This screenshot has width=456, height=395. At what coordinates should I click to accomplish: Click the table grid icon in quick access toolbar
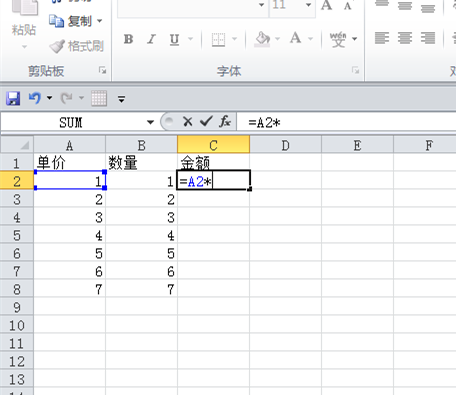[99, 98]
